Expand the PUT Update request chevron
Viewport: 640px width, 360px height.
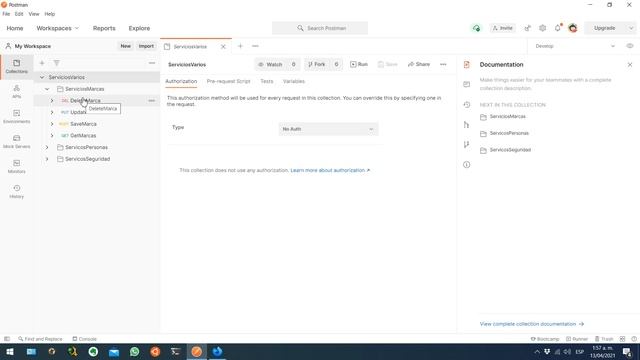click(x=52, y=112)
